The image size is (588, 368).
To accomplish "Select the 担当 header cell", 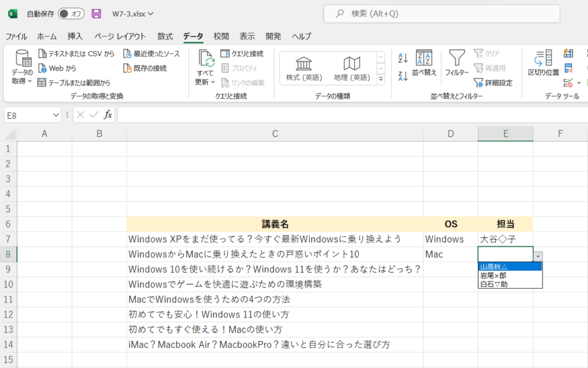I will coord(505,224).
